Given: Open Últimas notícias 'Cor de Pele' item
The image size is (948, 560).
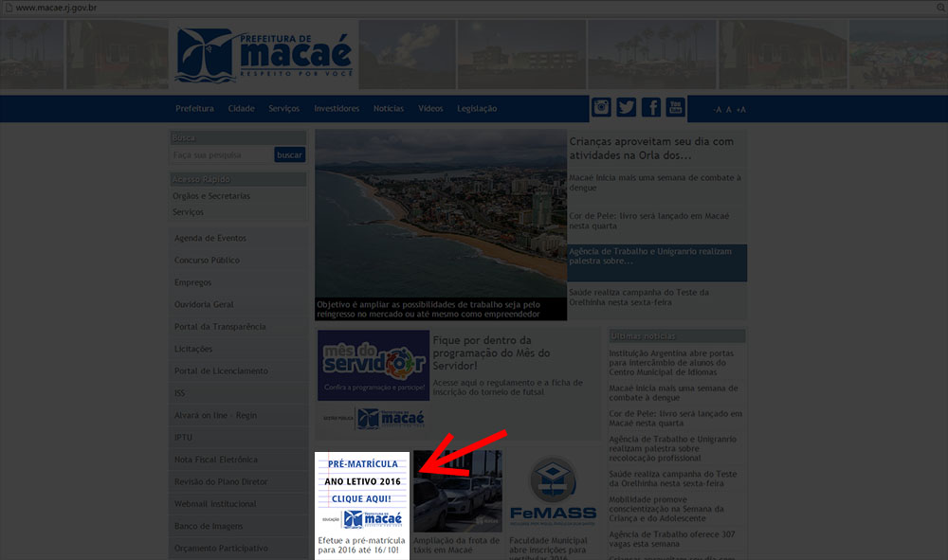Looking at the screenshot, I should click(x=675, y=418).
